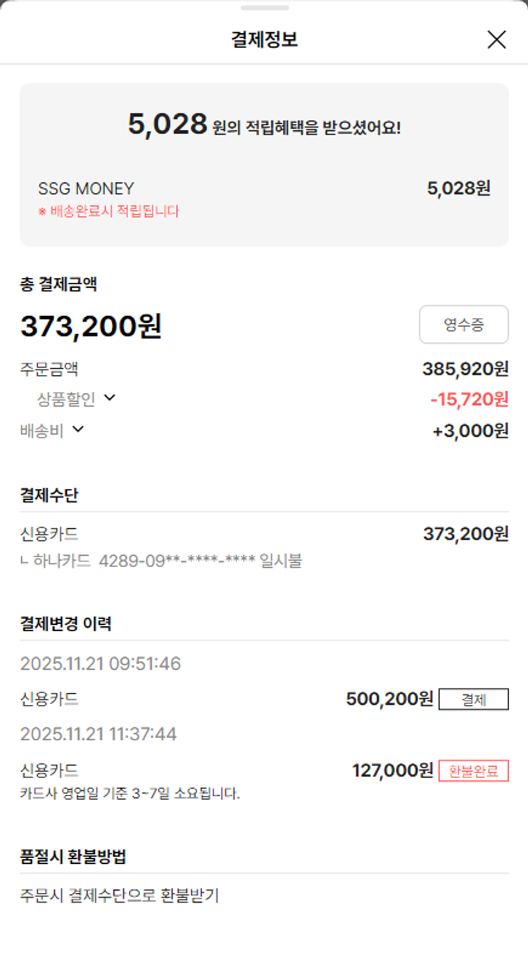
Task: Click the drag handle bar above the title
Action: (264, 8)
